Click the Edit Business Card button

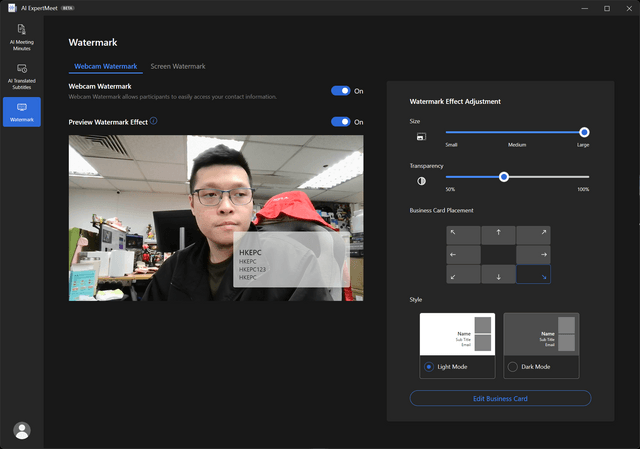tap(500, 398)
